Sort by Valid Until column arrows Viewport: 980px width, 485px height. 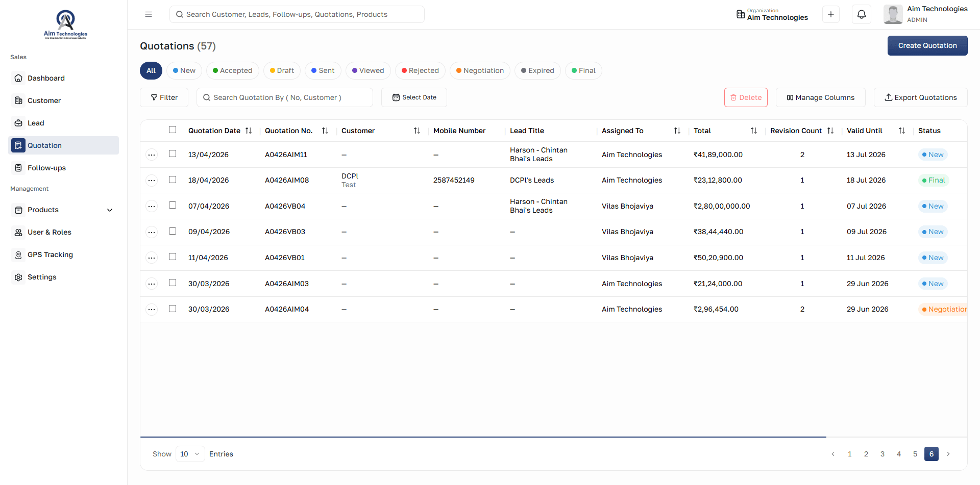click(902, 131)
